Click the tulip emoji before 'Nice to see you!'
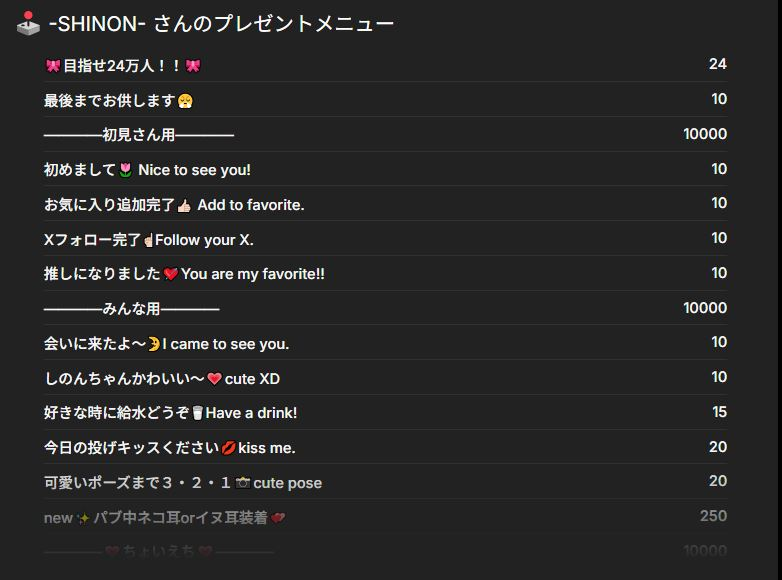The width and height of the screenshot is (782, 580). point(126,170)
